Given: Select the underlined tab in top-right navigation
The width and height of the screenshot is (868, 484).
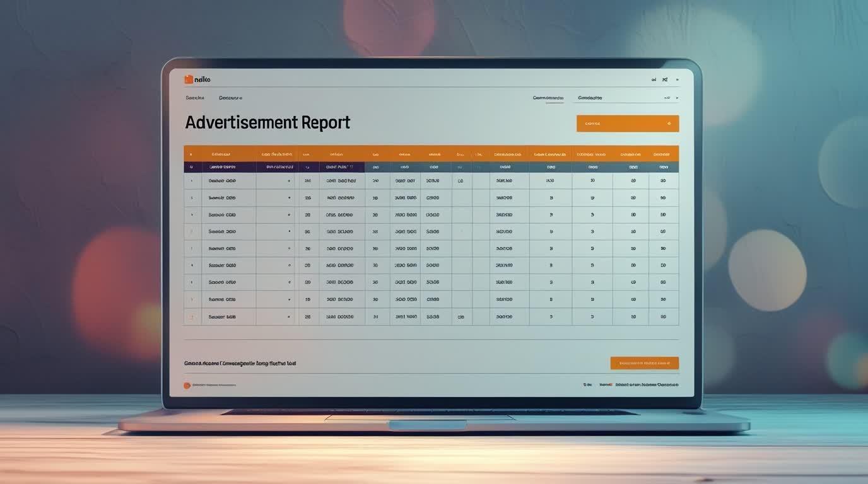Looking at the screenshot, I should pos(548,98).
